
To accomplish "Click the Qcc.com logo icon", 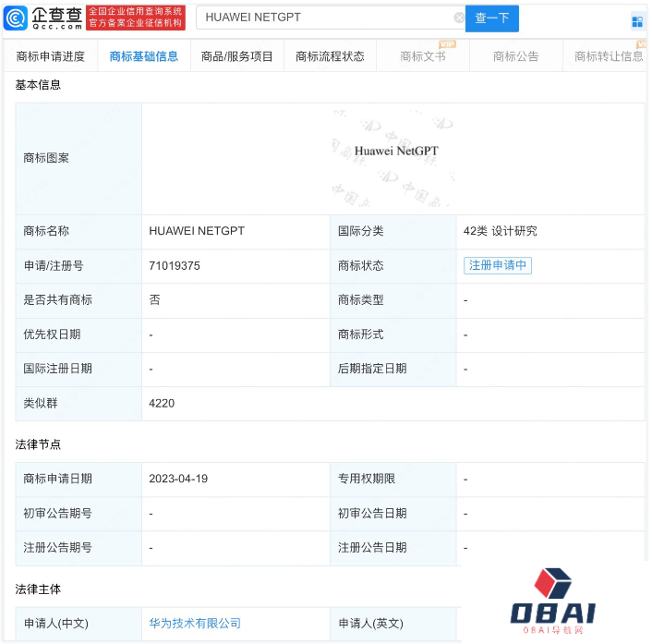I will point(16,18).
